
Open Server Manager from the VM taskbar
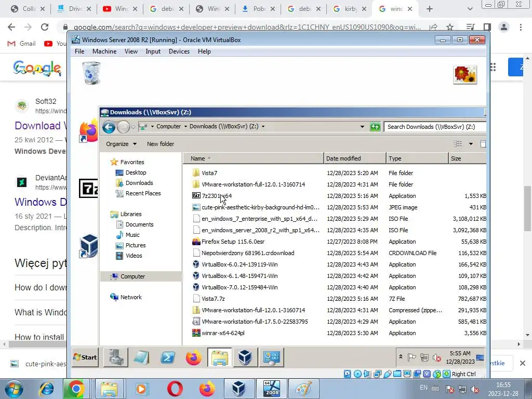click(116, 357)
